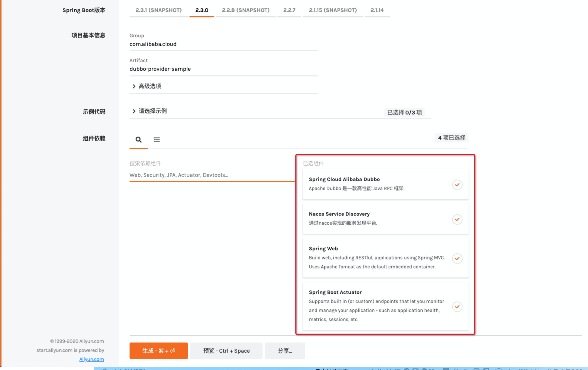Click the 预览 - Ctrl + Space preview button

pos(226,351)
